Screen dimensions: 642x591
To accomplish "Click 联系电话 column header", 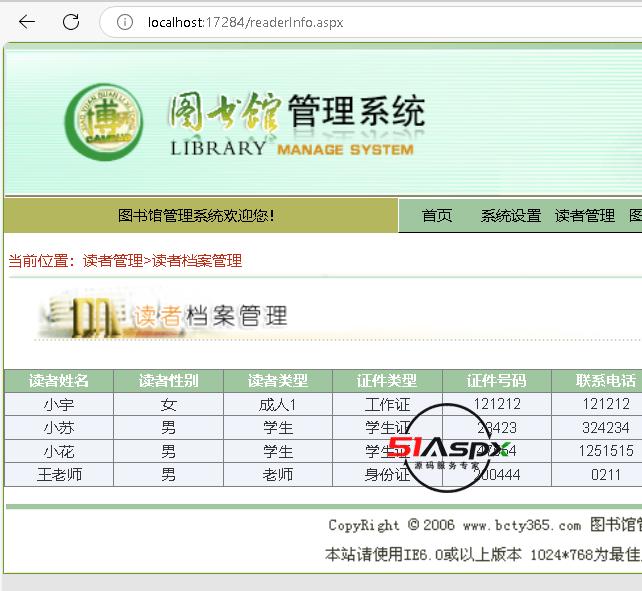I will pyautogui.click(x=606, y=381).
